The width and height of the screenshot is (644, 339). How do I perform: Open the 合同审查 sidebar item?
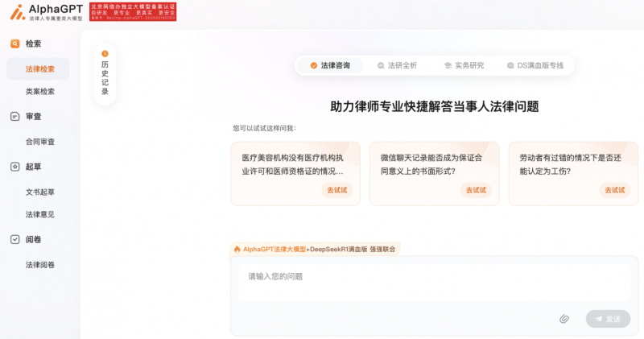(x=39, y=142)
